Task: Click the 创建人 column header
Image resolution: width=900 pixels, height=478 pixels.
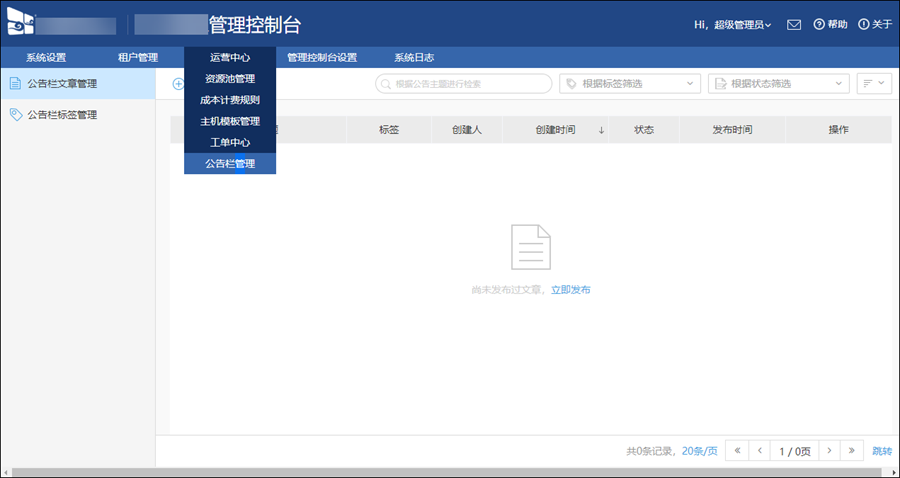Action: click(467, 130)
